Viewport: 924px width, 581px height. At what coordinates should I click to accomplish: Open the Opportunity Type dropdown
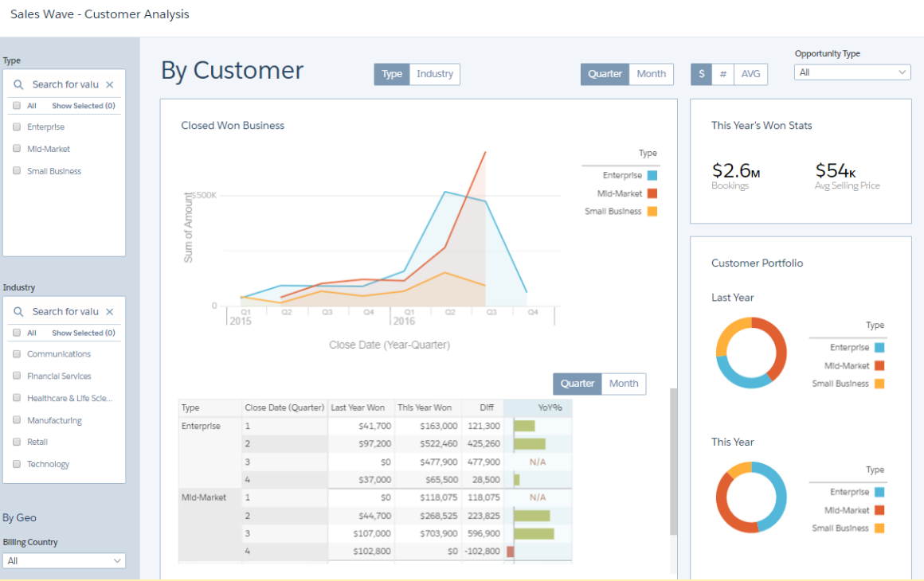click(852, 72)
